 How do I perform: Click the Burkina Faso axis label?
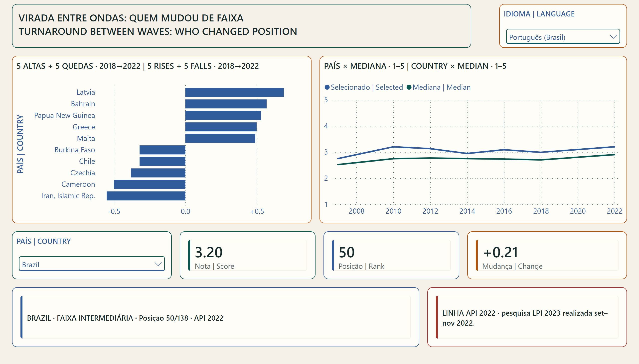[x=75, y=150]
